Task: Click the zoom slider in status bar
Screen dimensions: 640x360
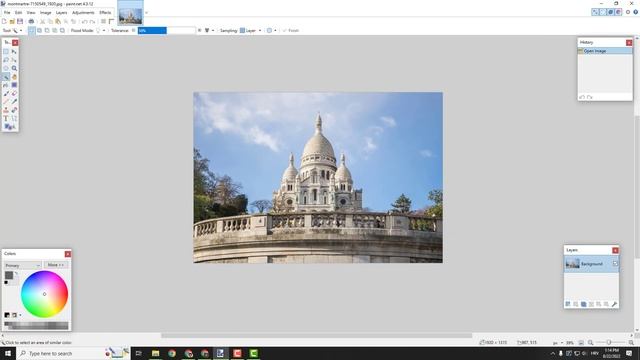Action: coord(609,343)
